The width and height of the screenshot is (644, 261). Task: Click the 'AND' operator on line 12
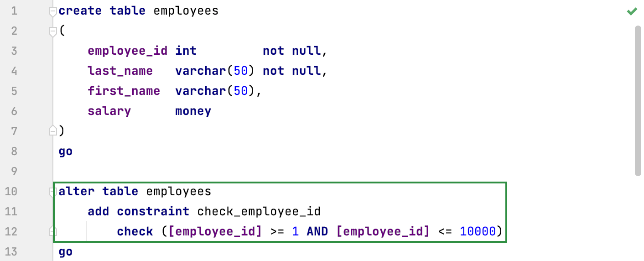[x=317, y=231]
